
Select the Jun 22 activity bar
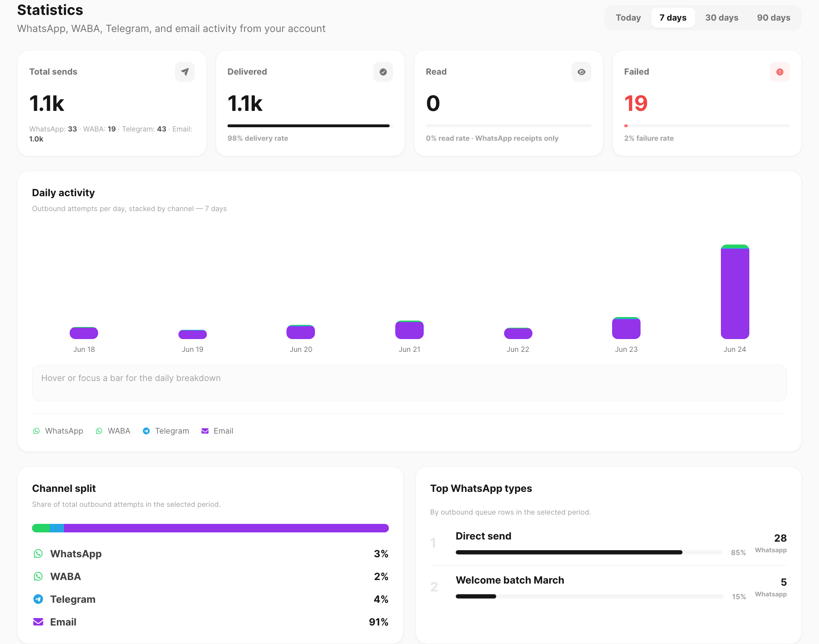tap(518, 333)
